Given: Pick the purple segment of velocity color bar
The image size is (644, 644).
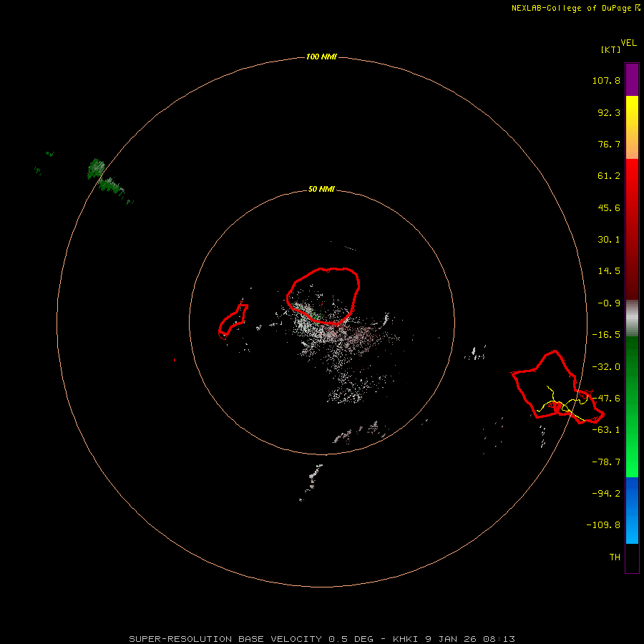Looking at the screenshot, I should point(632,79).
